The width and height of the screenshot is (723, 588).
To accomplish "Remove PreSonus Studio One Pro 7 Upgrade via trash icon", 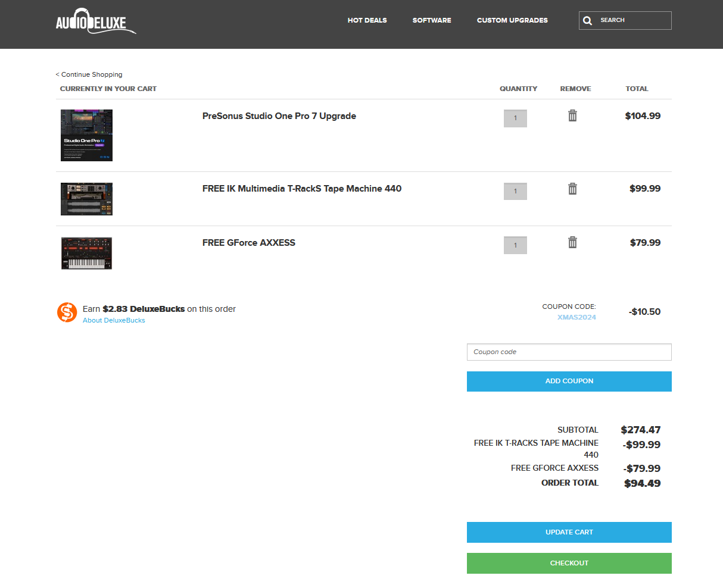I will (x=572, y=115).
